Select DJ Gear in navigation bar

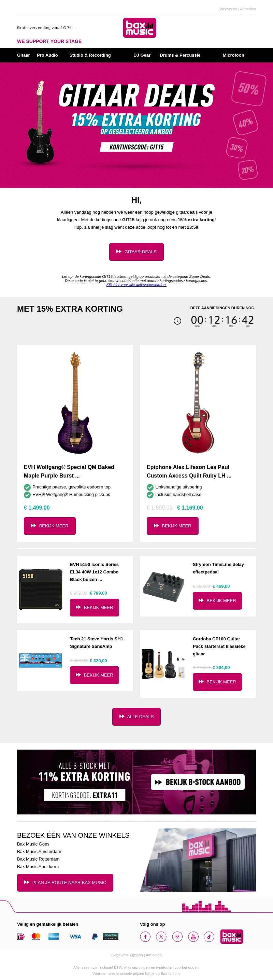(142, 55)
